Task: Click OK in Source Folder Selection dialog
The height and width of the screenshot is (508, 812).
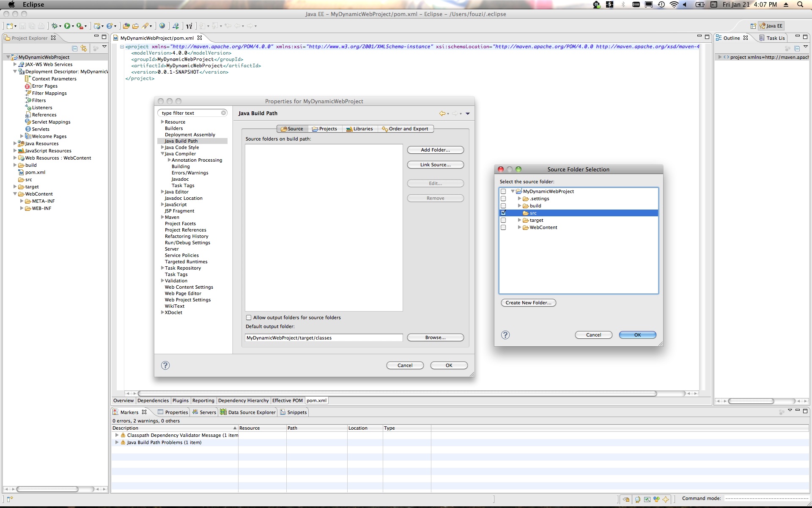Action: 637,335
